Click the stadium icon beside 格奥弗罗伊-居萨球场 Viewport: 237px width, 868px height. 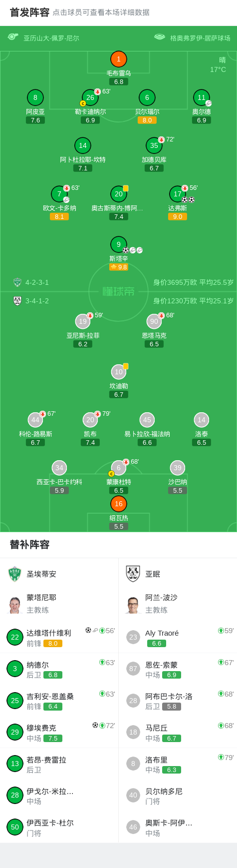coord(160,37)
